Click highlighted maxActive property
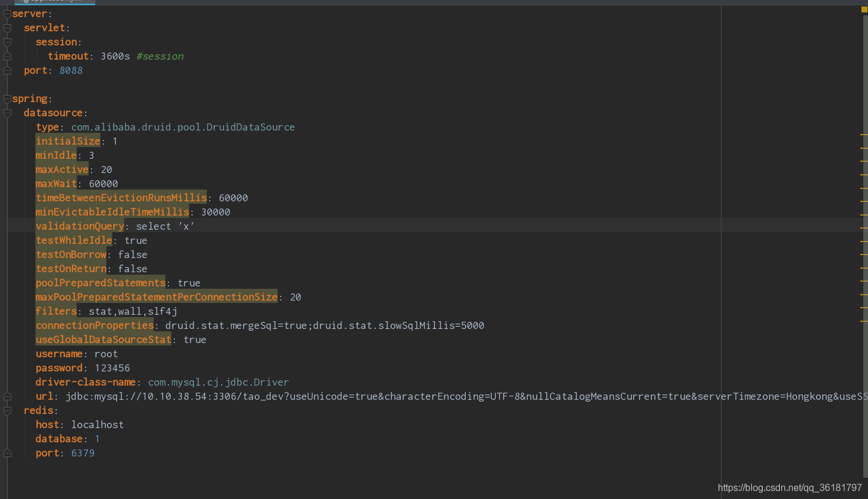868x499 pixels. [x=62, y=169]
